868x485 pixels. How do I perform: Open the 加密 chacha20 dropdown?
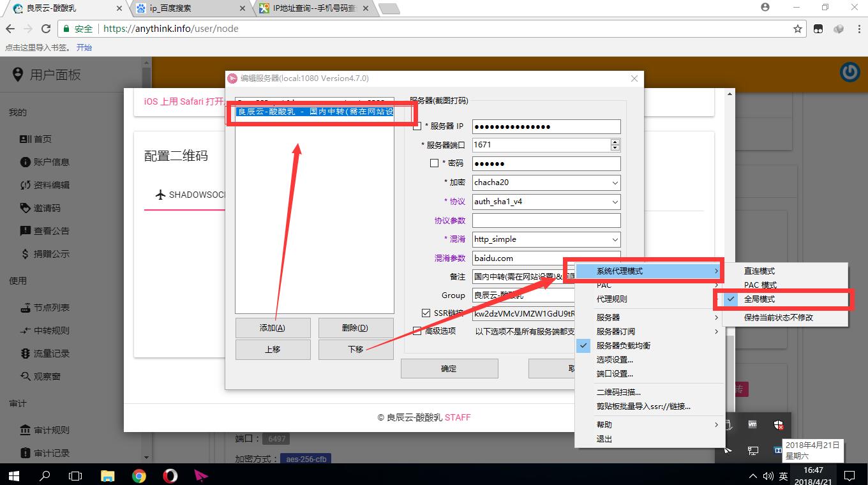tap(546, 183)
